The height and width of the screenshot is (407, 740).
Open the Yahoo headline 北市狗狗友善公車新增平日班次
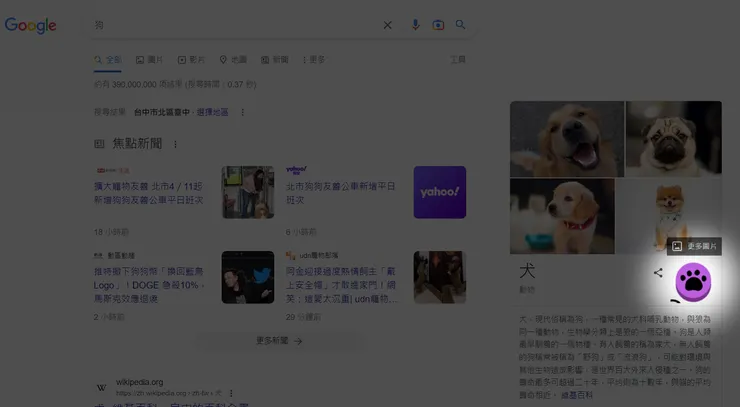tap(340, 193)
